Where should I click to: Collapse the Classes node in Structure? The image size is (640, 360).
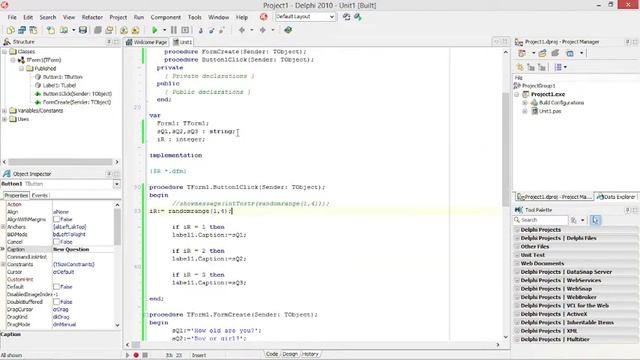click(x=4, y=52)
